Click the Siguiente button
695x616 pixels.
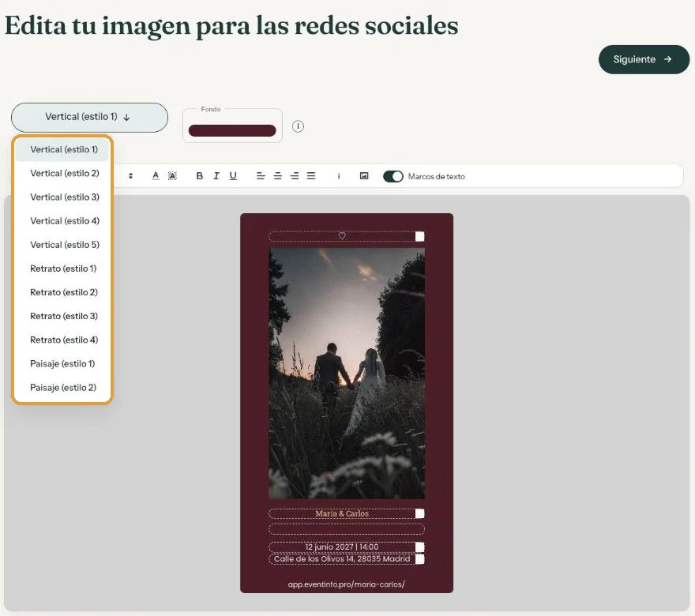pos(644,59)
